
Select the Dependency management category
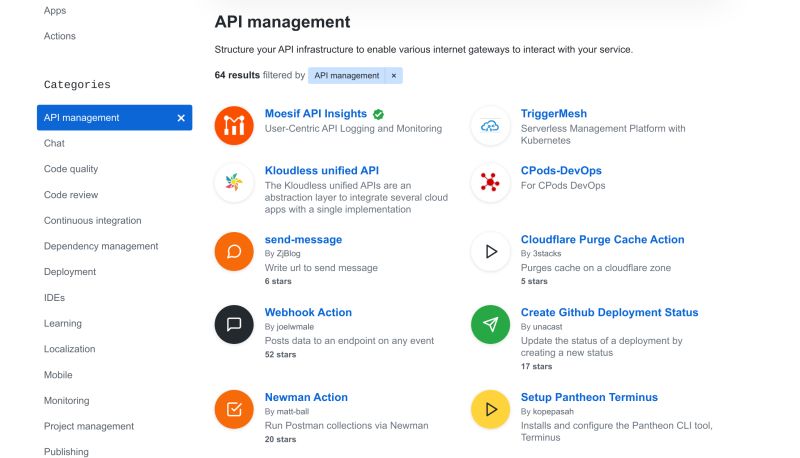(101, 246)
